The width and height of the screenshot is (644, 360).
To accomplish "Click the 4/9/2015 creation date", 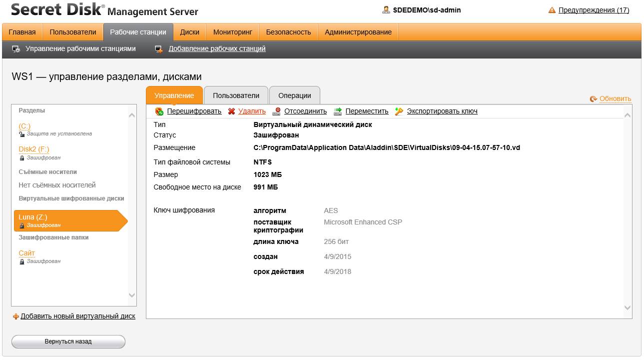I will tap(338, 256).
